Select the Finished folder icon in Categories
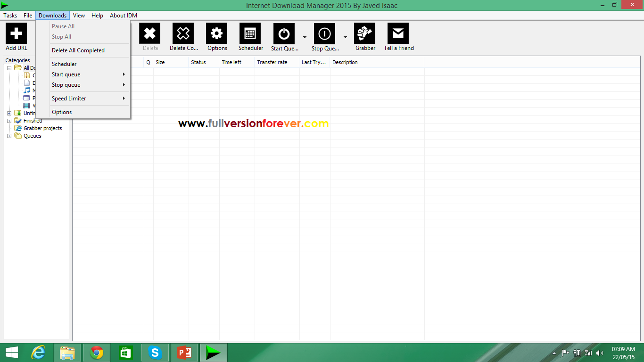This screenshot has width=644, height=362. (18, 121)
